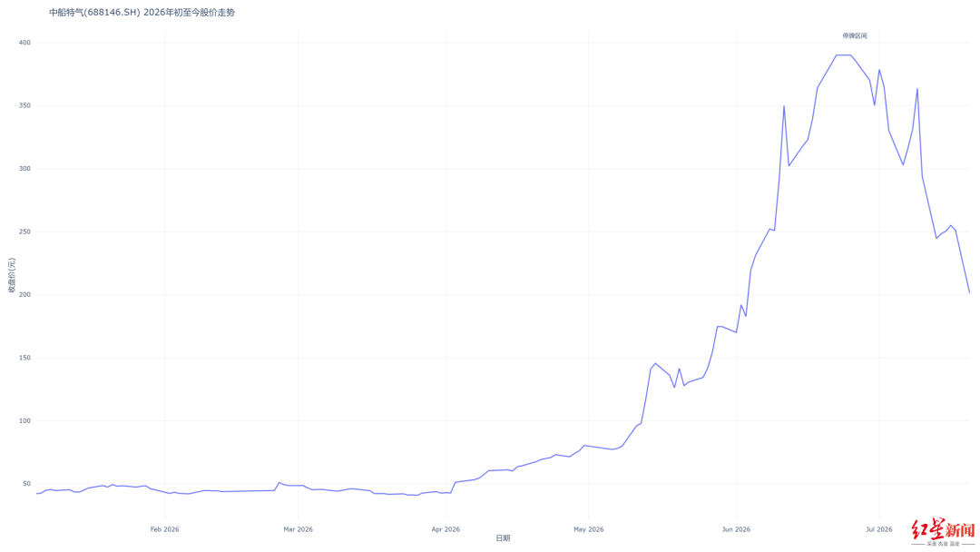The image size is (980, 552).
Task: Click the x-axis title 日期
Action: [x=503, y=538]
